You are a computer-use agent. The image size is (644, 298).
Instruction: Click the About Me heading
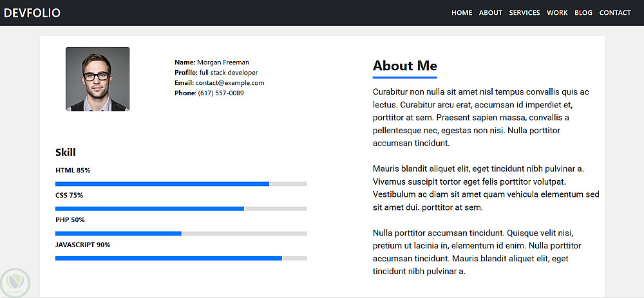point(404,66)
